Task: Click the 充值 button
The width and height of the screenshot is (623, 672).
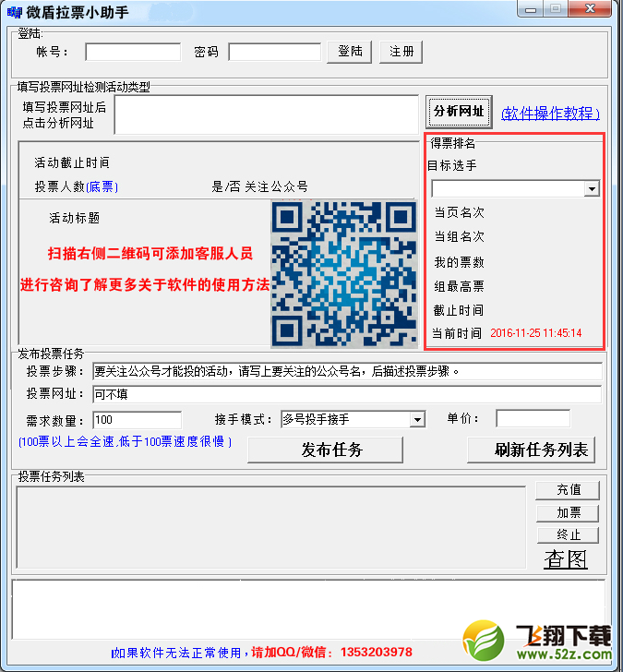Action: click(x=568, y=489)
